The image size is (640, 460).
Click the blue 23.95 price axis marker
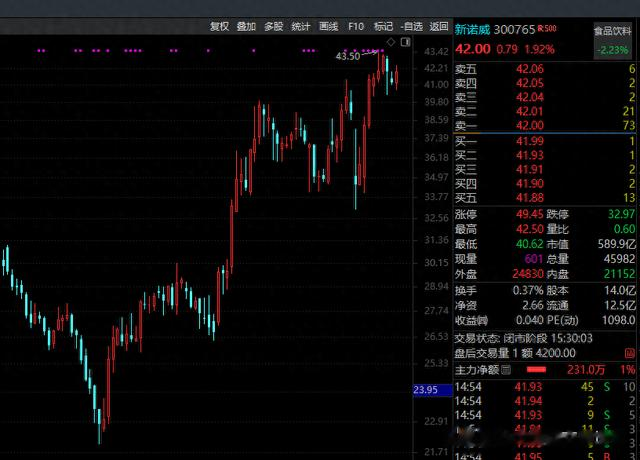[x=432, y=390]
